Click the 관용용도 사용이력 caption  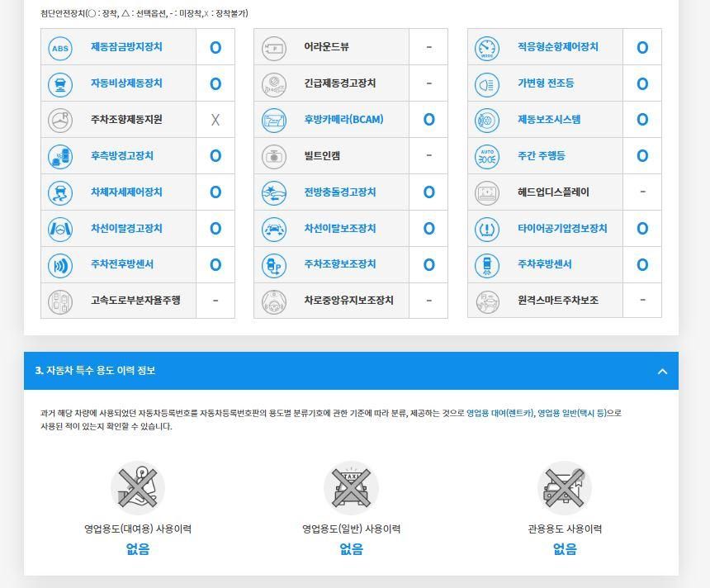point(565,529)
